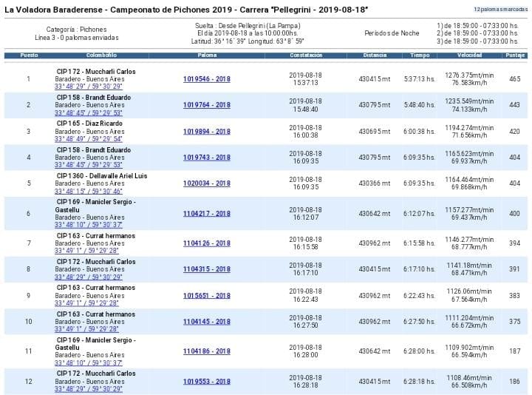Click speed value 1276.375mt/min
This screenshot has width=532, height=395.
click(x=469, y=75)
